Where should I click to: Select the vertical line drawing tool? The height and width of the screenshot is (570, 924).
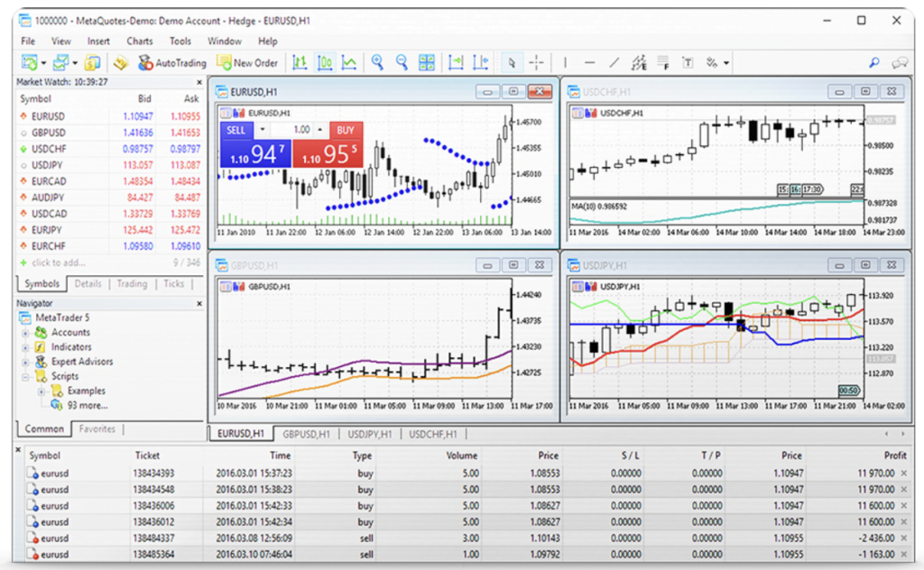pyautogui.click(x=565, y=62)
